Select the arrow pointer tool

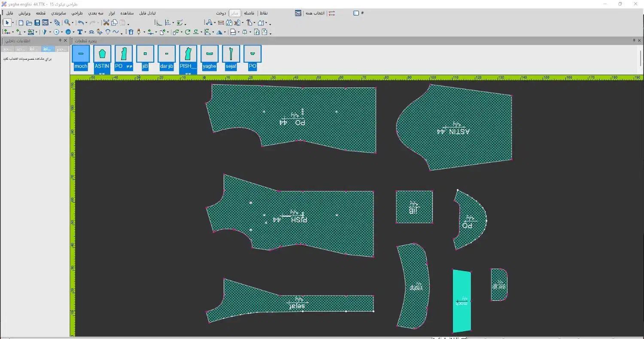pos(7,23)
